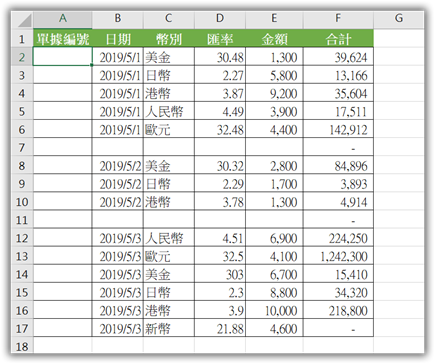This screenshot has height=364, width=435.
Task: Click total value 34,320
Action: click(351, 293)
